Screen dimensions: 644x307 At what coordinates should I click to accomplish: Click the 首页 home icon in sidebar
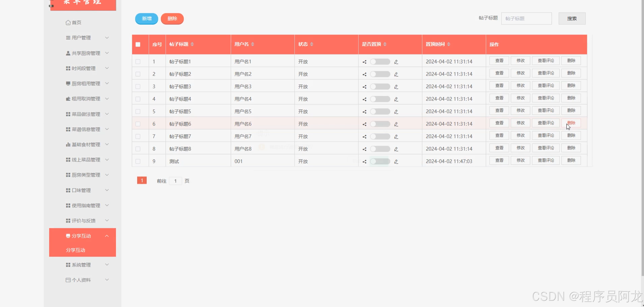68,23
